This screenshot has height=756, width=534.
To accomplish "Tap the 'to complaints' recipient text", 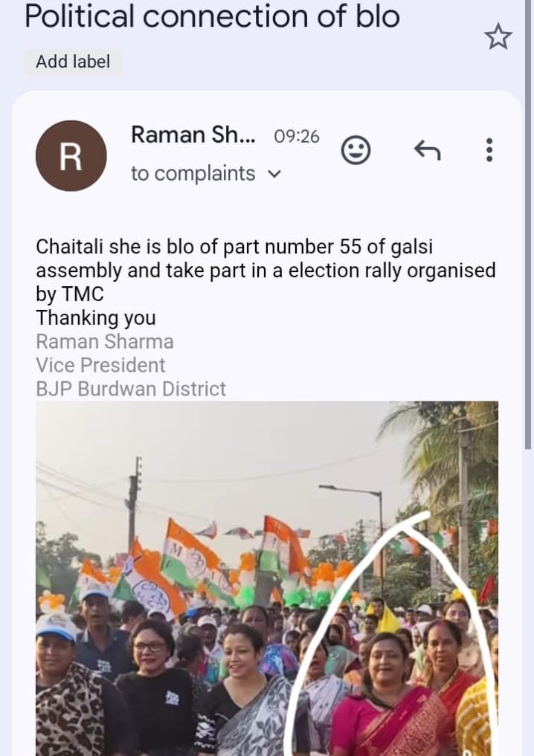I will click(193, 173).
